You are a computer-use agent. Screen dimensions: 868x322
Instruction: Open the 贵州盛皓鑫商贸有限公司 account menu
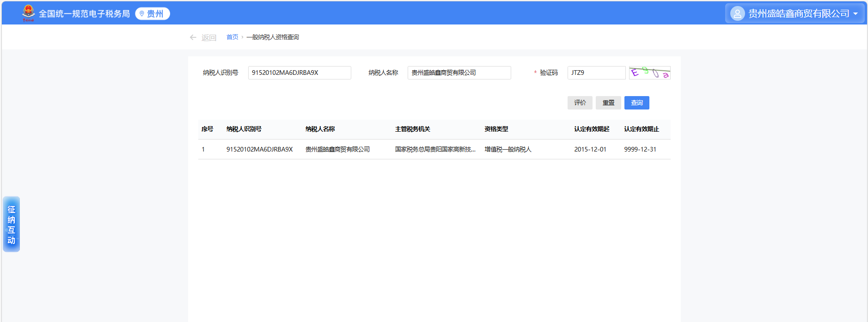pos(798,14)
